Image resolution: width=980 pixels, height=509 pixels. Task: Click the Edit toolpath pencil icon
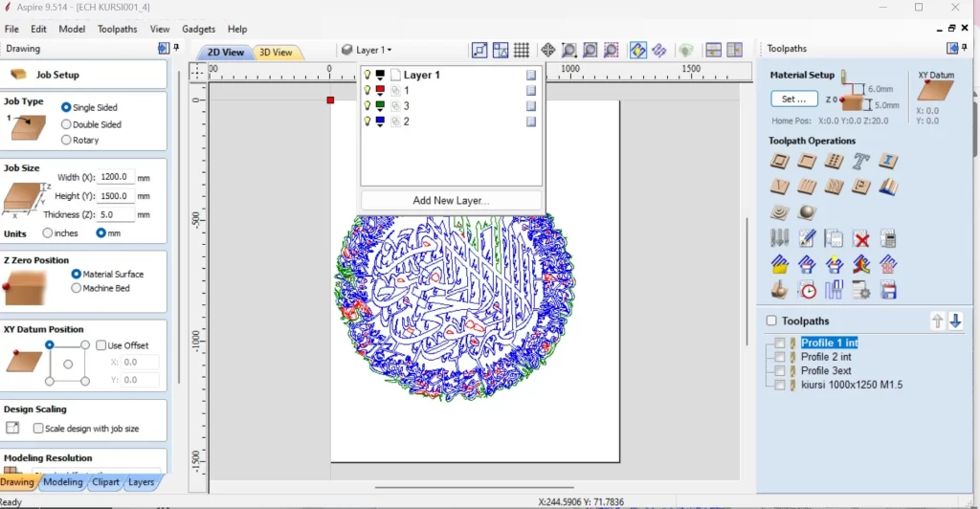806,238
